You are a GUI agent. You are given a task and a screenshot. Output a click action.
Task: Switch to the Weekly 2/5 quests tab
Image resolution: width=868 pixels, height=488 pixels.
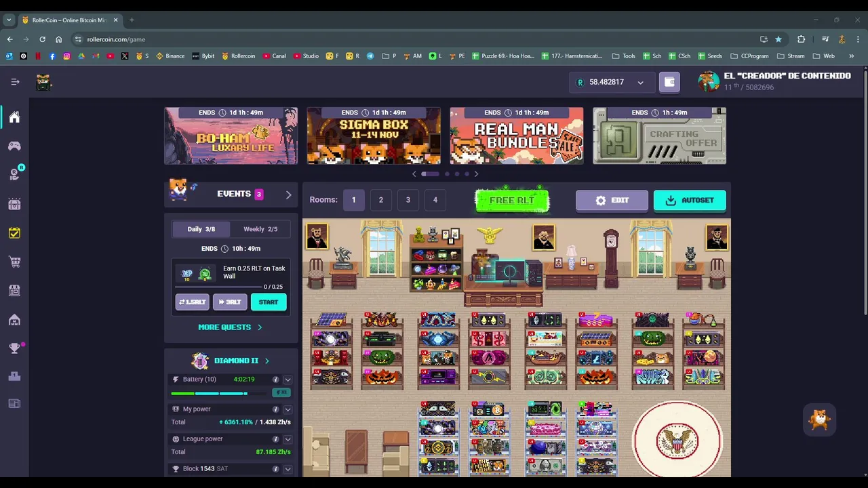click(260, 229)
